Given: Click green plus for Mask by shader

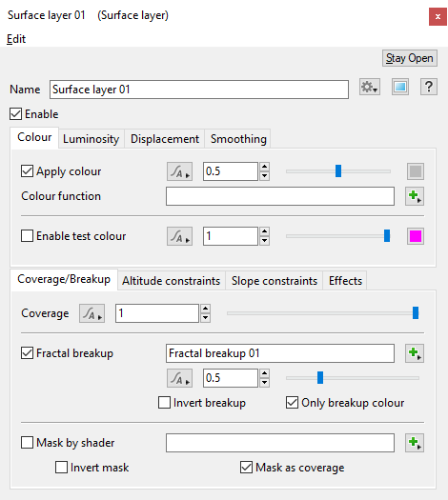Looking at the screenshot, I should [415, 443].
